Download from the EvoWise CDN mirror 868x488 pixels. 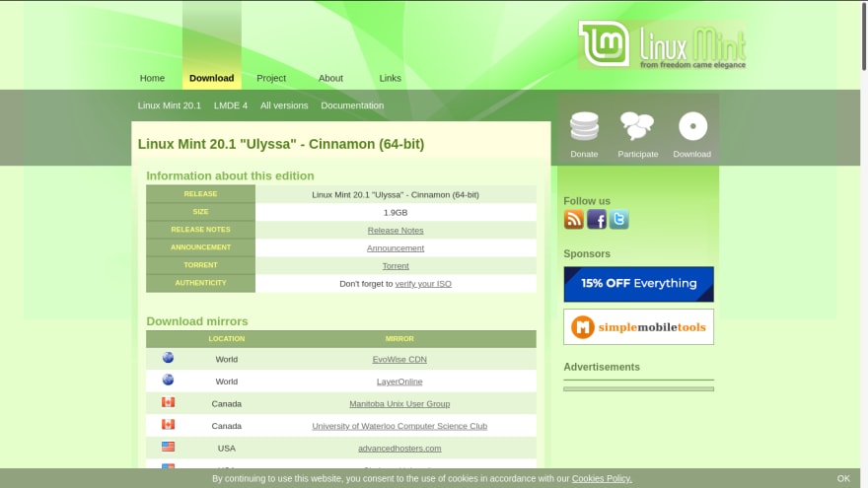pos(399,359)
